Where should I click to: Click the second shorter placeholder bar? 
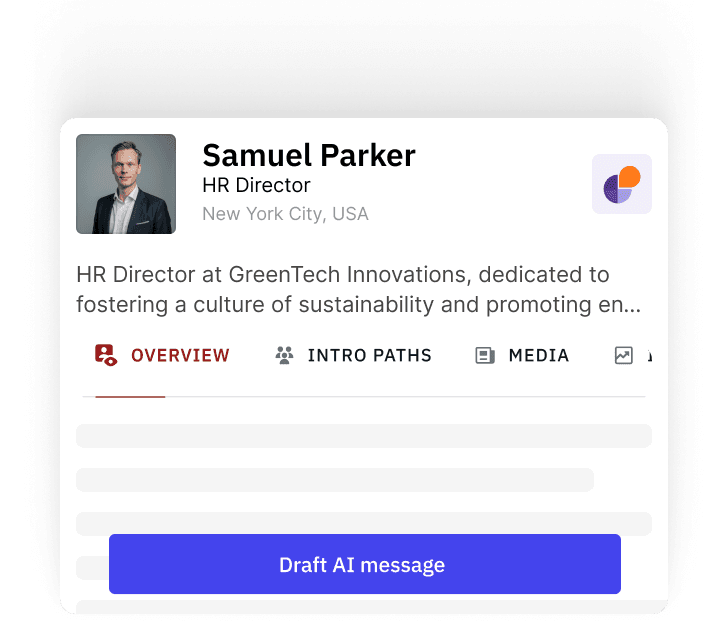tap(335, 480)
